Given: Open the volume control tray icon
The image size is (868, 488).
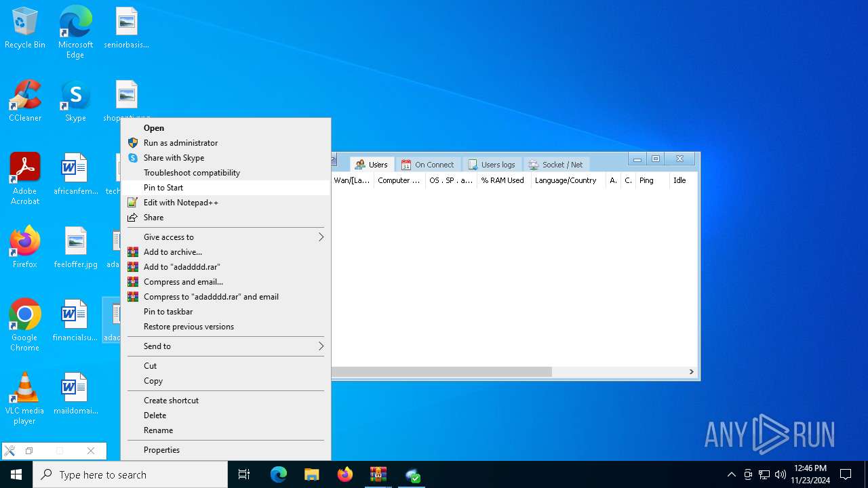Looking at the screenshot, I should point(781,474).
